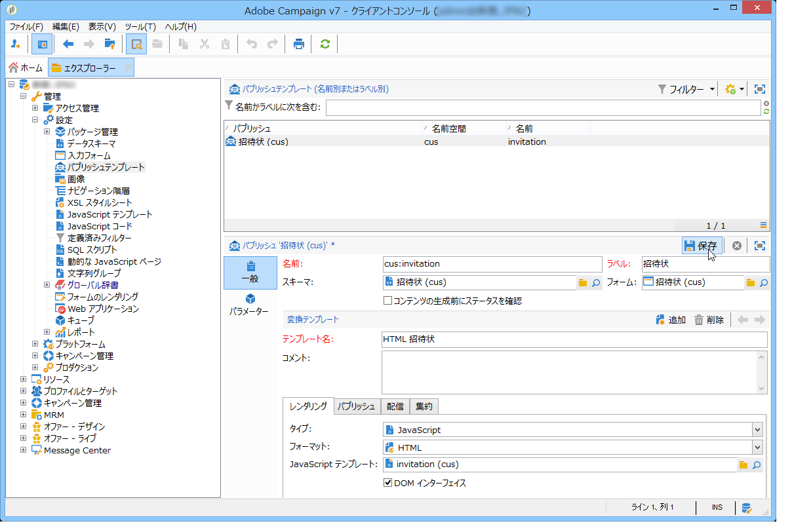The image size is (792, 532).
Task: Click the cancel changes round X icon
Action: point(737,246)
